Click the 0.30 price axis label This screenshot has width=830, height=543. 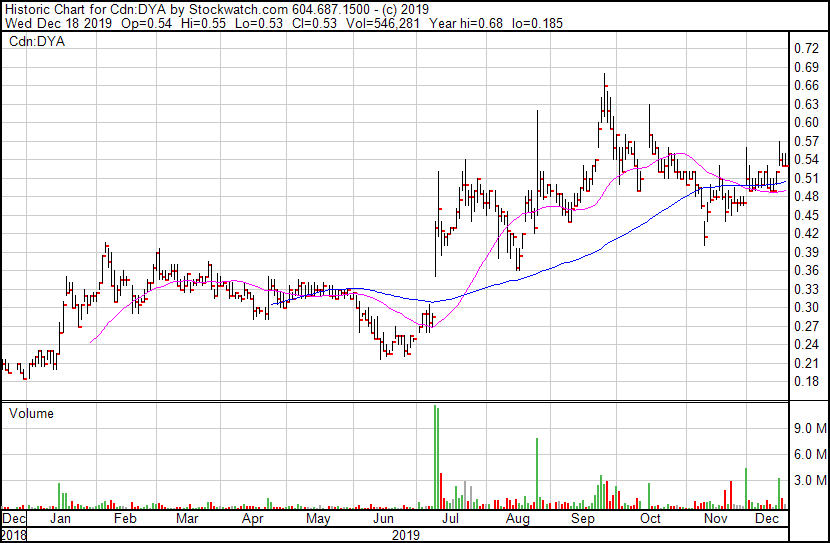[x=807, y=307]
